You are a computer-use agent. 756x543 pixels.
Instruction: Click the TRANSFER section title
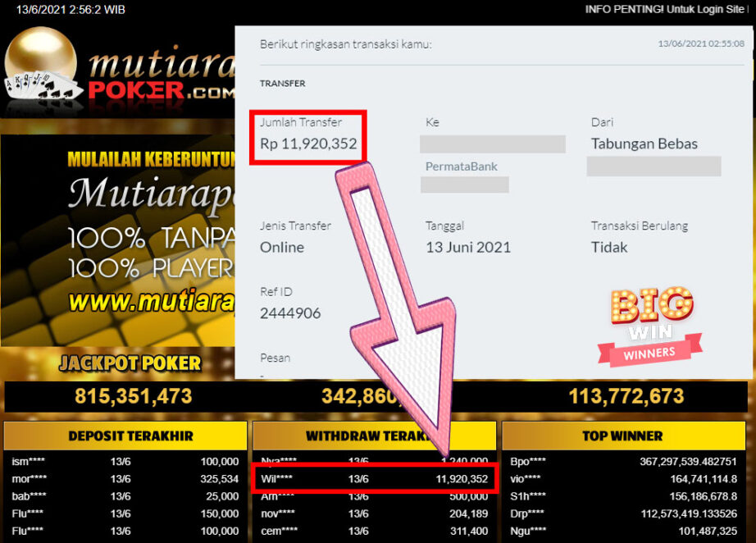pos(283,84)
